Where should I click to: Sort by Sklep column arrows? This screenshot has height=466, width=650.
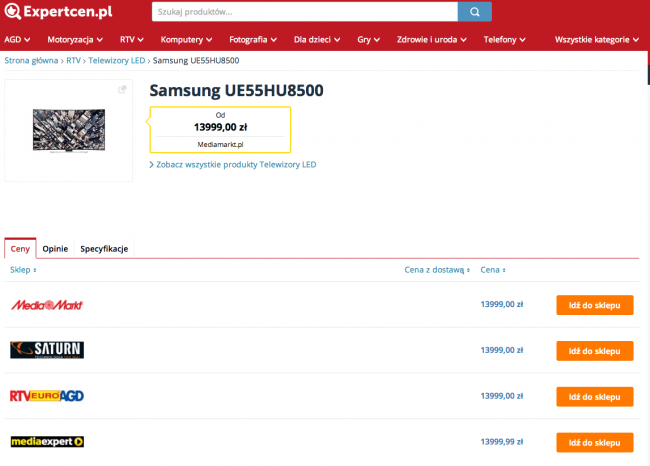(35, 270)
